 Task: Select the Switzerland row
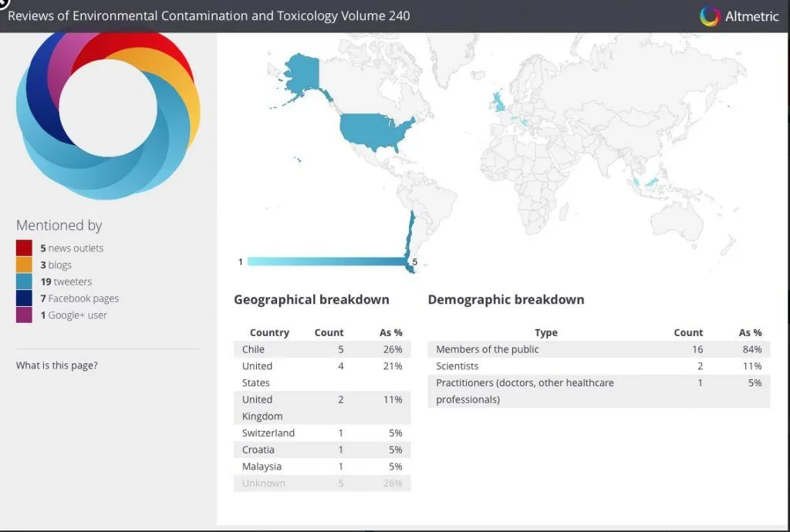point(322,433)
